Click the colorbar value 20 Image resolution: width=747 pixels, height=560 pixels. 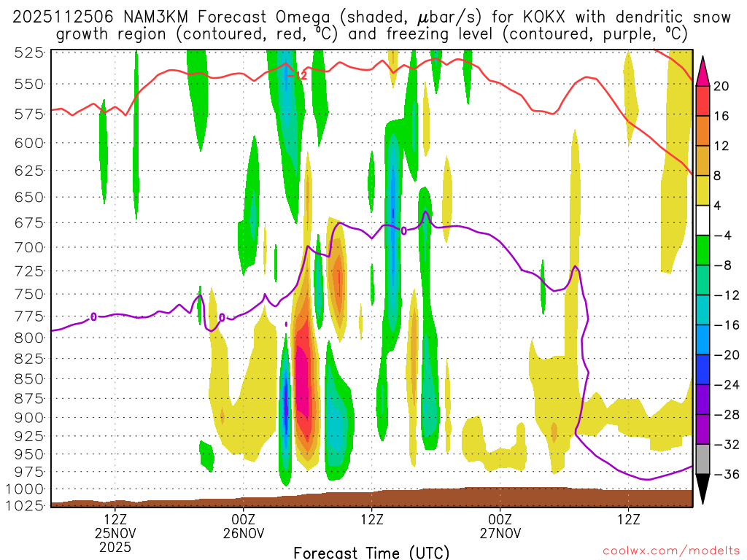pos(721,86)
